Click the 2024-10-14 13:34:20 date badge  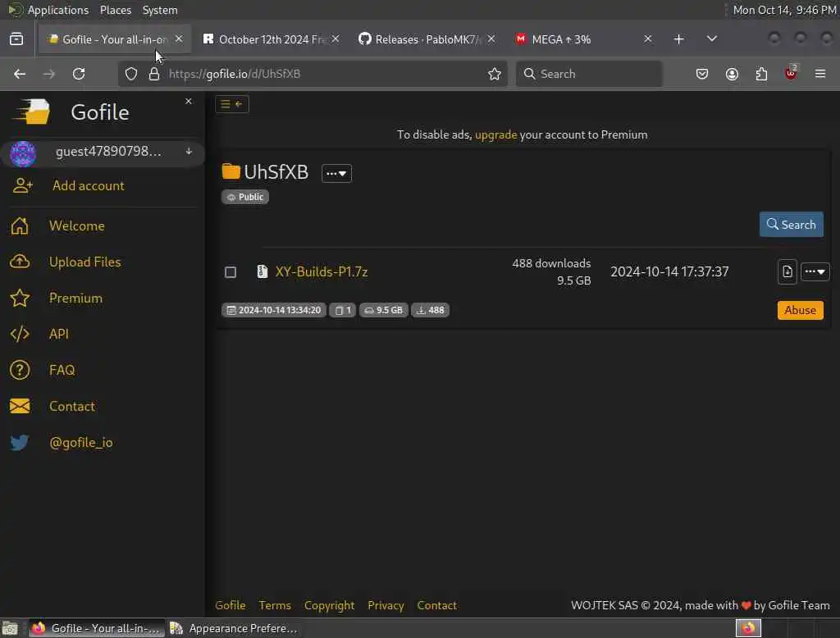[x=274, y=310]
